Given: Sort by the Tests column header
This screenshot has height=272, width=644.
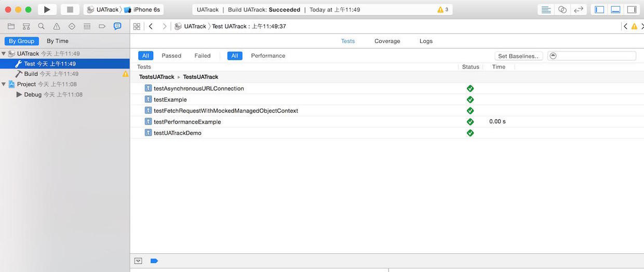Looking at the screenshot, I should 144,67.
